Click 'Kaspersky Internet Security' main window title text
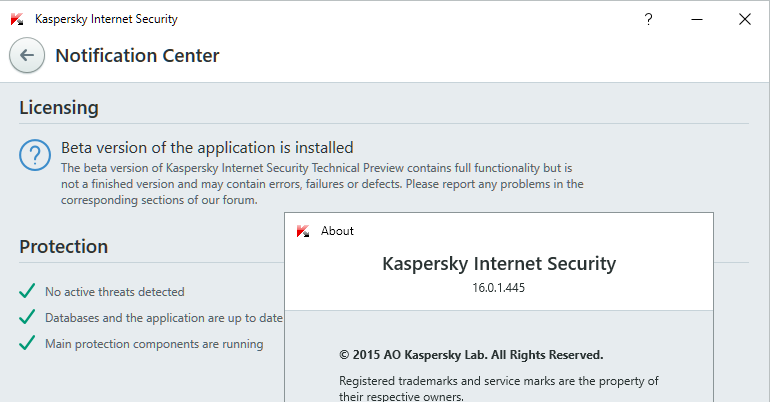Screen dimensions: 770x402 click(x=106, y=19)
